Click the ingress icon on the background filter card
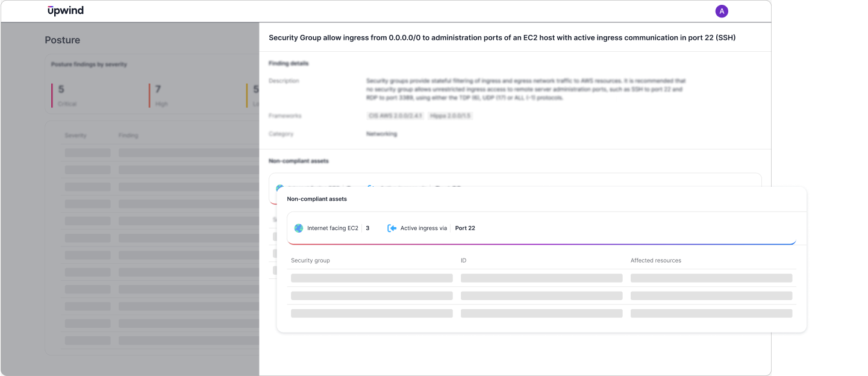The width and height of the screenshot is (868, 376). (x=369, y=187)
